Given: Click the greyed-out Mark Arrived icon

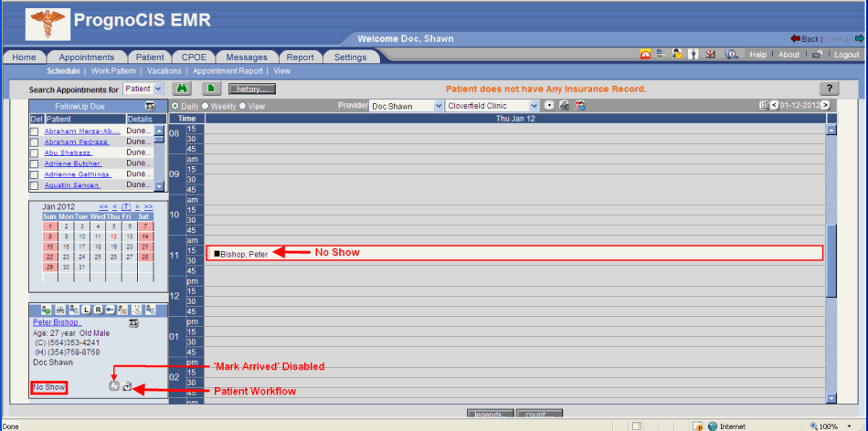Looking at the screenshot, I should pos(113,387).
